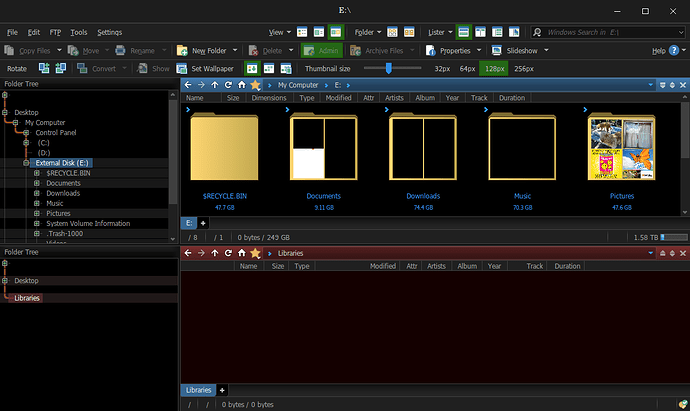690x411 pixels.
Task: Open favorites star in Libraries pane
Action: (255, 253)
